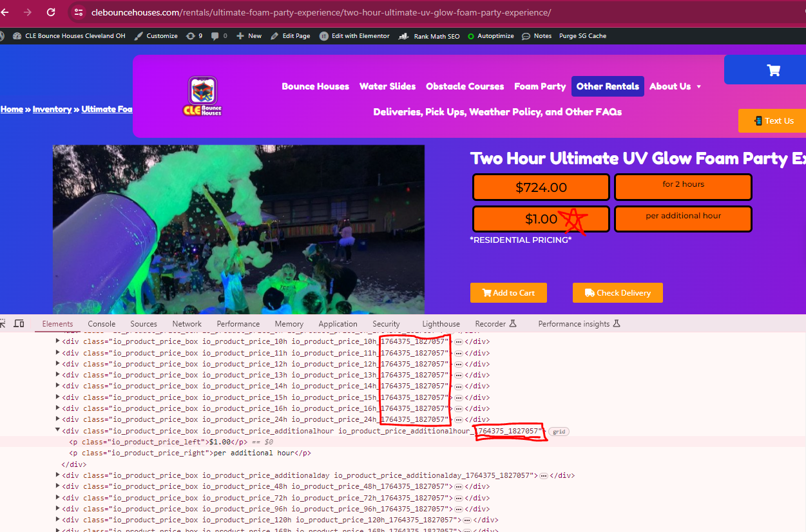
Task: Click the Rank Math SEO toolbar item
Action: coord(430,36)
